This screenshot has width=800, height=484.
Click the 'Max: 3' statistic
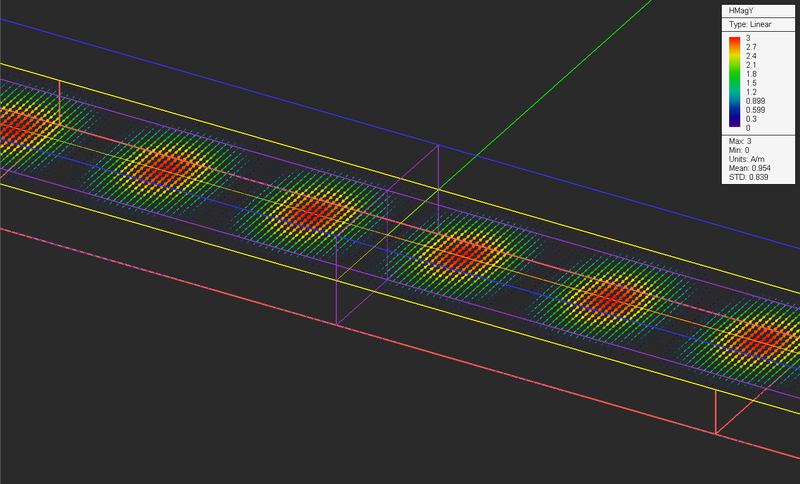tap(740, 141)
